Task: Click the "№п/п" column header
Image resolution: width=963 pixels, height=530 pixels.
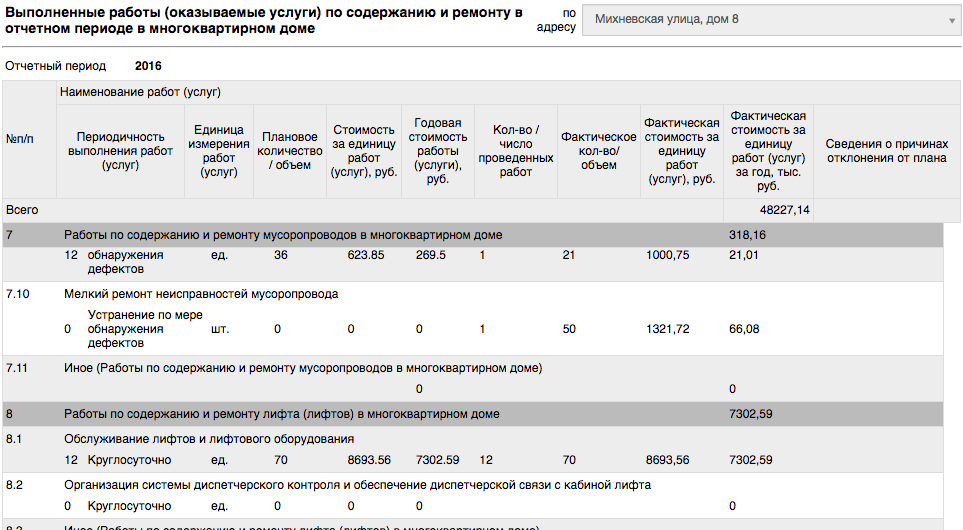Action: click(x=20, y=139)
